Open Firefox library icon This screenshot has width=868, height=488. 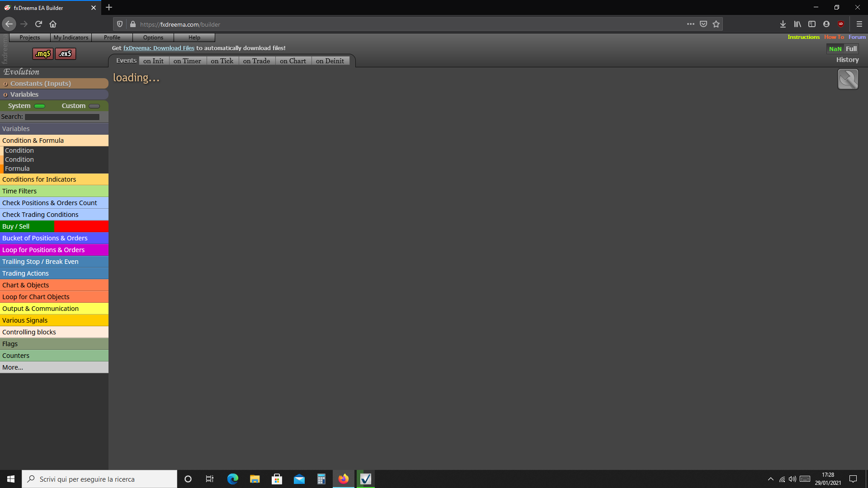pos(797,24)
